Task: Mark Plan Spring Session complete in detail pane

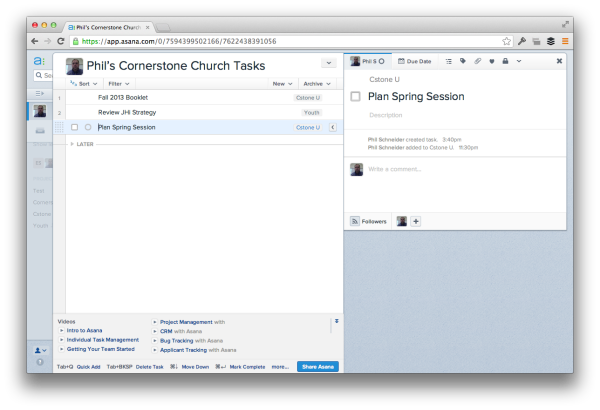Action: (355, 96)
